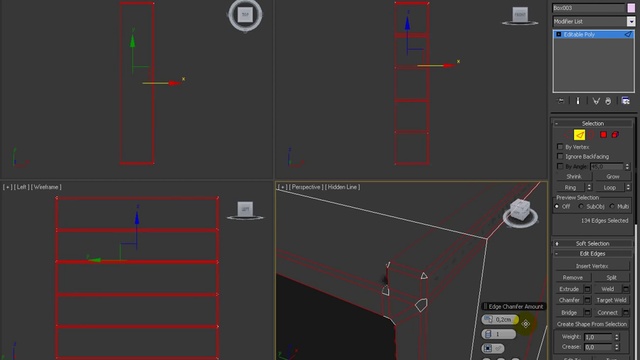
Task: Select Preview Selection Multi radio
Action: pos(612,207)
